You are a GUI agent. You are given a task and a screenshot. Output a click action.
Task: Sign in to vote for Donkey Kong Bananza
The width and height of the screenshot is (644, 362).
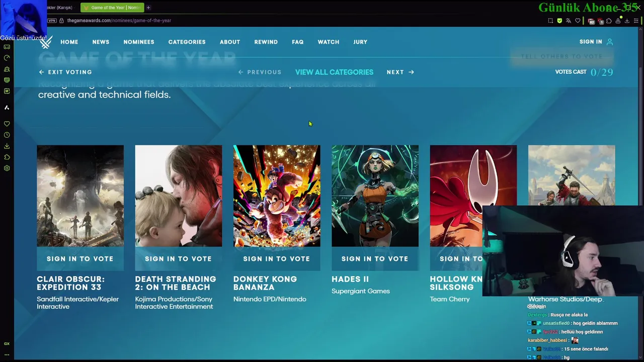pyautogui.click(x=277, y=258)
